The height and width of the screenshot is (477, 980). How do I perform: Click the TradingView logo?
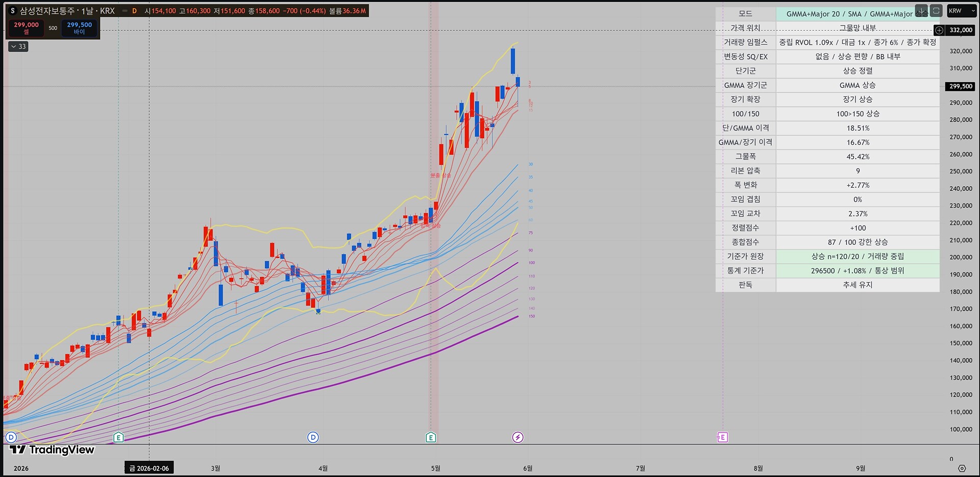click(x=52, y=449)
